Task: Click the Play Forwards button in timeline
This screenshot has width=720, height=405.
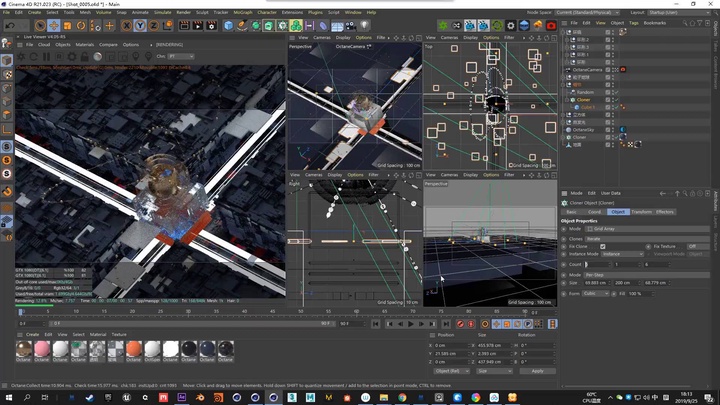Action: (x=411, y=324)
